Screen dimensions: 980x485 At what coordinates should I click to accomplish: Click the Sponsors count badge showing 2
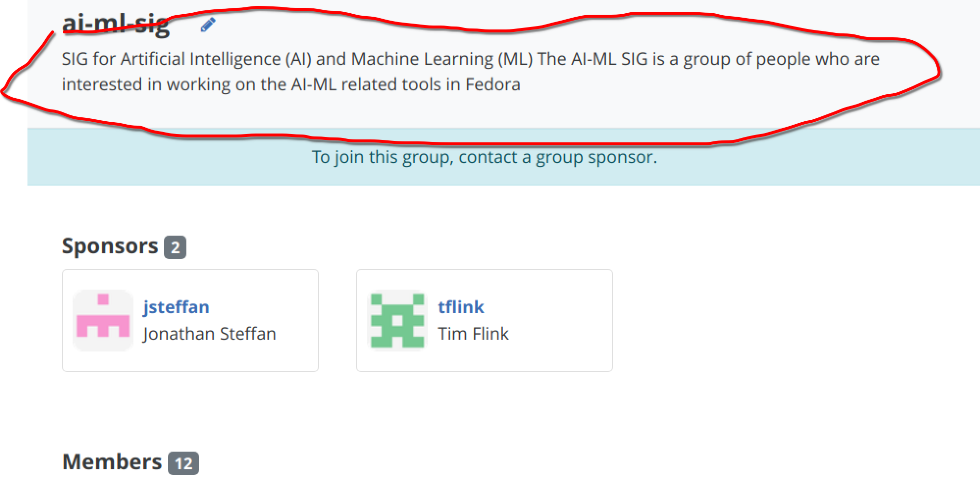pos(175,247)
